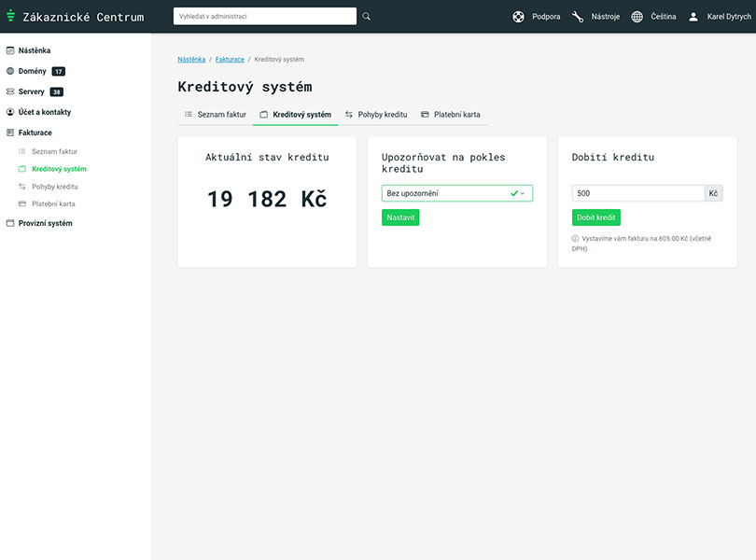Click the Účet a kontakty person icon

click(10, 112)
